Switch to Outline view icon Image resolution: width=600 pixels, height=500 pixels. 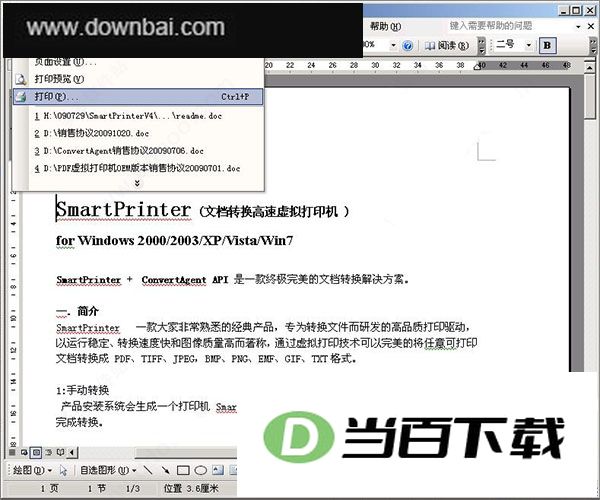tap(48, 453)
